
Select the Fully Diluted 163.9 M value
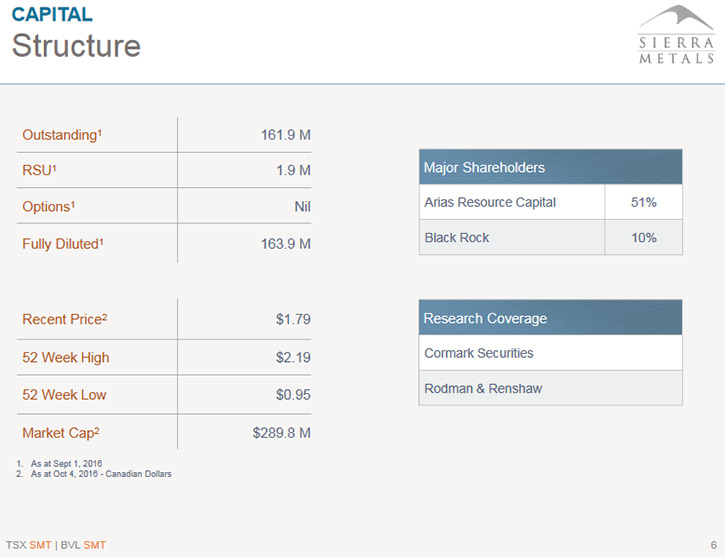[x=285, y=244]
